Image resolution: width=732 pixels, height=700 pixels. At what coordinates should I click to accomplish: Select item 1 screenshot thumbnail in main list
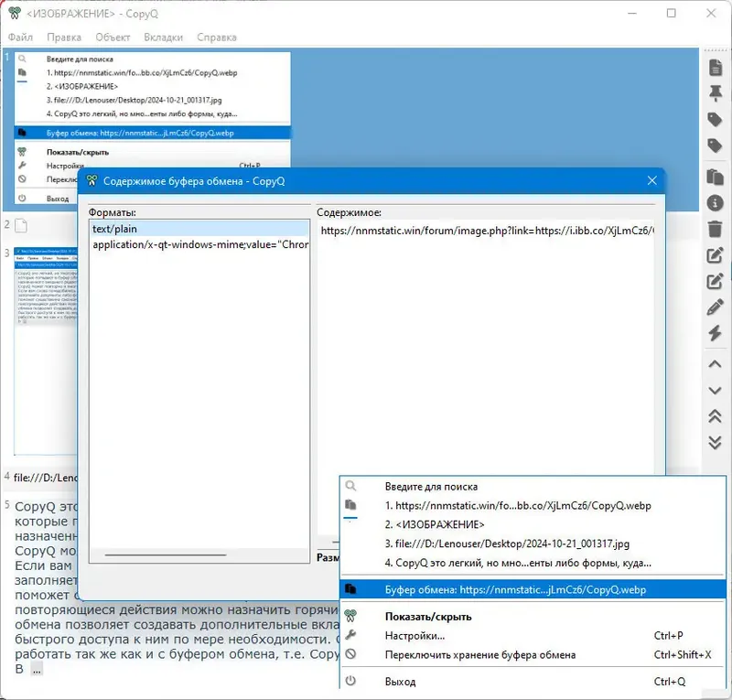[x=152, y=128]
